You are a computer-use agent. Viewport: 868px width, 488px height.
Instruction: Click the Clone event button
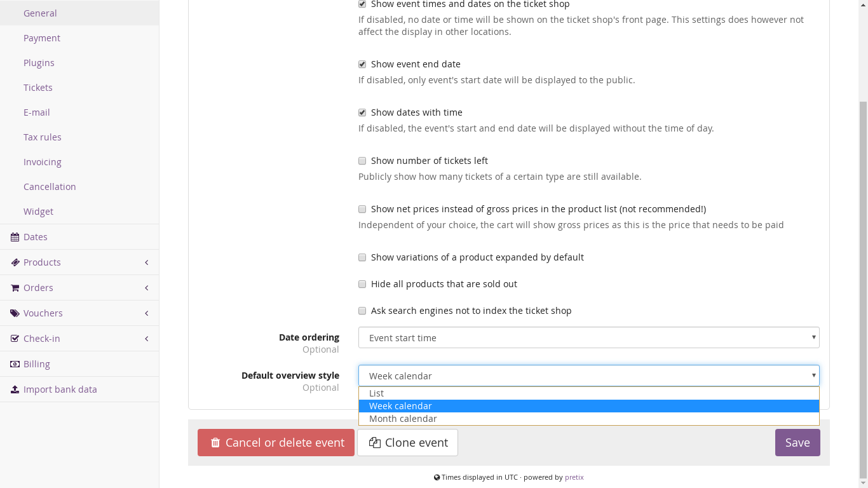407,443
